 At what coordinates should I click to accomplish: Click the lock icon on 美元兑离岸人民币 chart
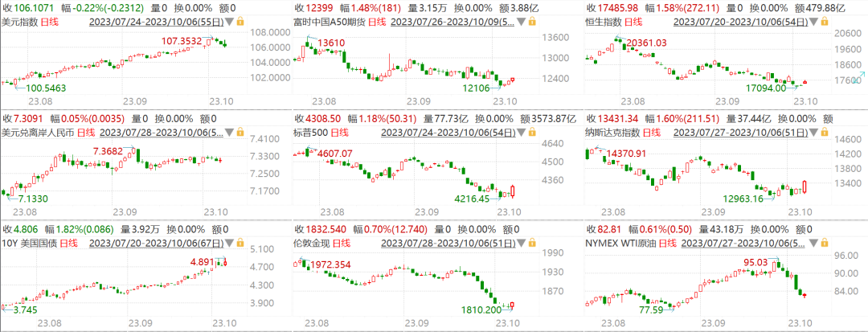240,133
